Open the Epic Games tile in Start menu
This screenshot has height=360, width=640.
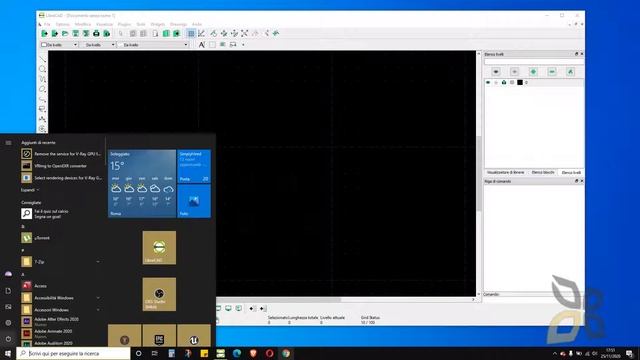[159, 336]
